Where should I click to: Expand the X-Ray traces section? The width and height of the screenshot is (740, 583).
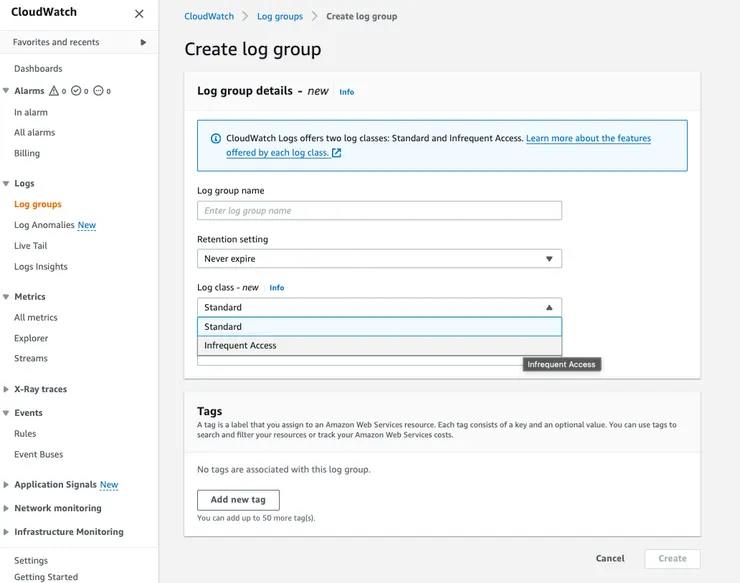pos(6,389)
